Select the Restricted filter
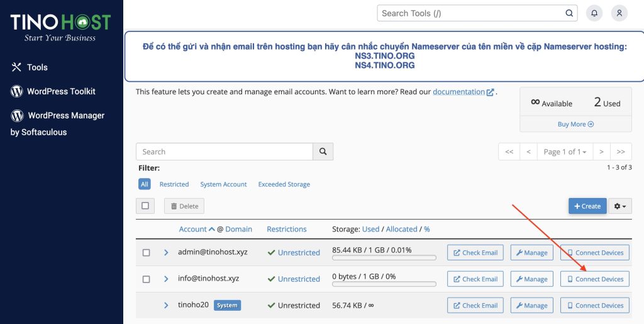Viewport: 644px width, 324px height. 174,184
